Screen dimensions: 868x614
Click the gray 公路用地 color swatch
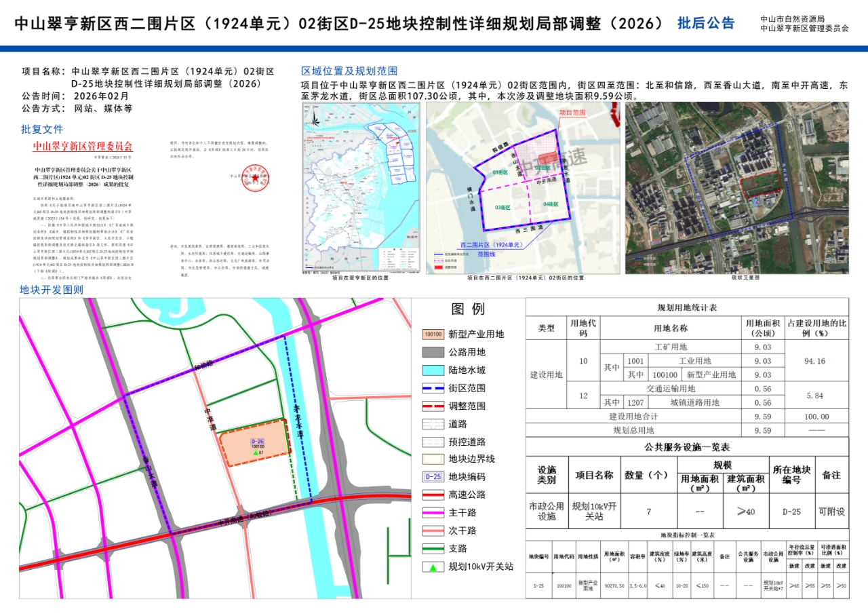click(432, 352)
